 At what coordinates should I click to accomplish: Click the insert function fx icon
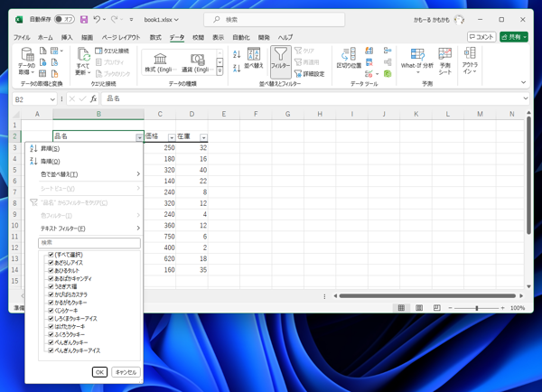point(93,98)
